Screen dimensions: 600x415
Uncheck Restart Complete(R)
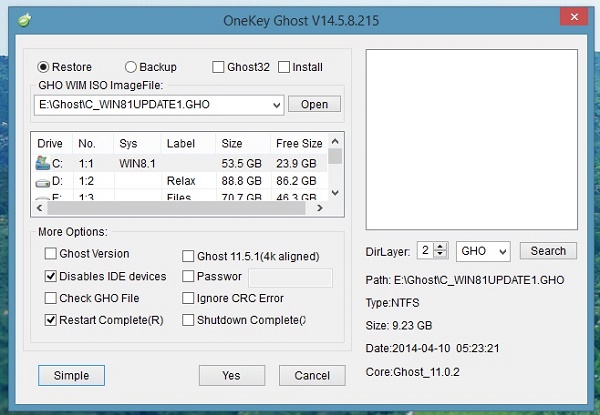pyautogui.click(x=51, y=320)
